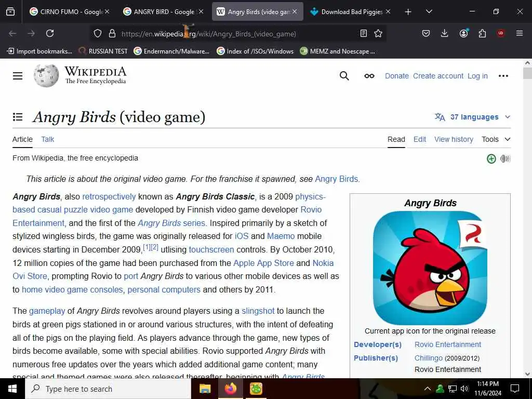Toggle reader view in address bar
The width and height of the screenshot is (532, 399).
point(363,33)
